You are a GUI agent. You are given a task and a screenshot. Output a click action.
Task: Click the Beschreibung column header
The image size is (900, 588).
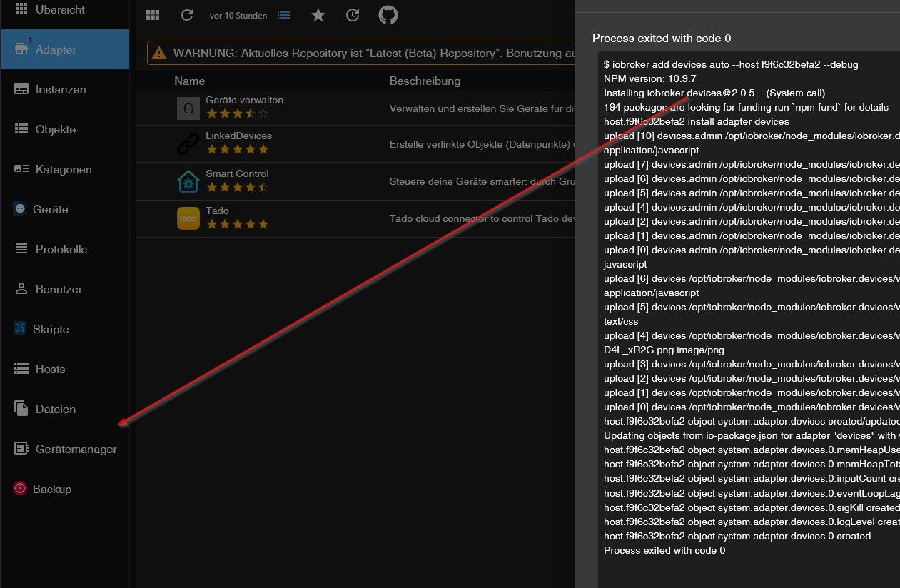[425, 81]
